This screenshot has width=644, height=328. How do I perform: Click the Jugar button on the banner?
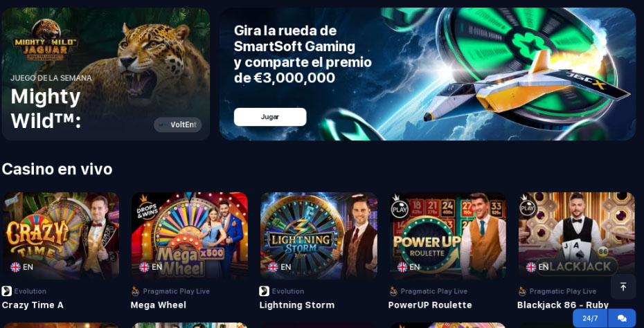[x=270, y=117]
